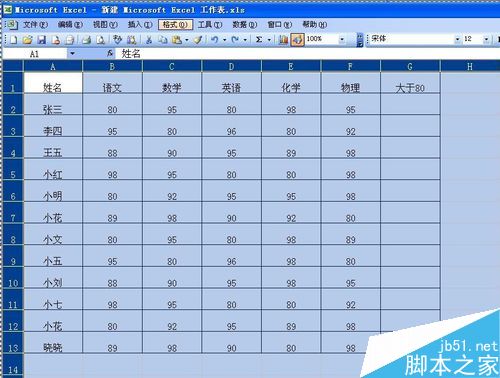This screenshot has height=378, width=500.
Task: Click the Permission icon in toolbar
Action: point(56,40)
